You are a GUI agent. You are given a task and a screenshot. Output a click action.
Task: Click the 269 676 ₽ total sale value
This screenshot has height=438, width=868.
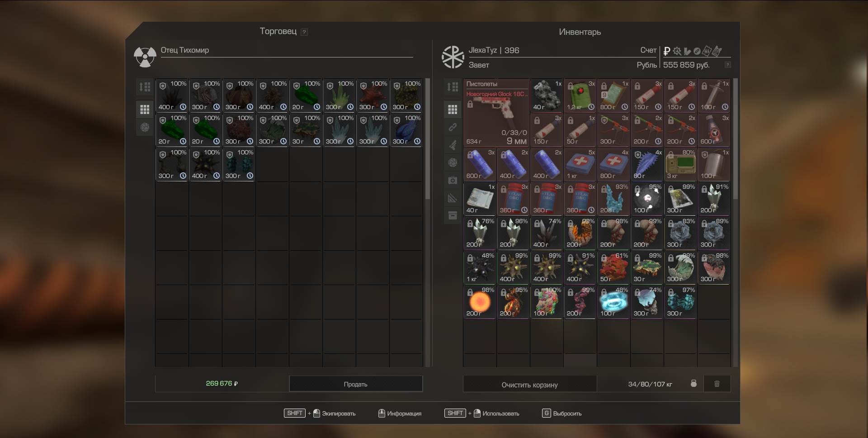click(x=222, y=383)
